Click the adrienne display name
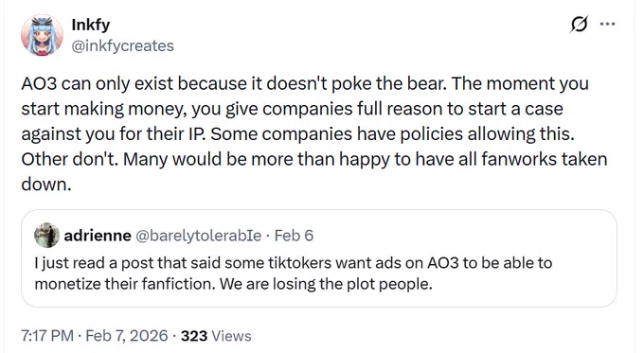The image size is (644, 353). coord(98,236)
